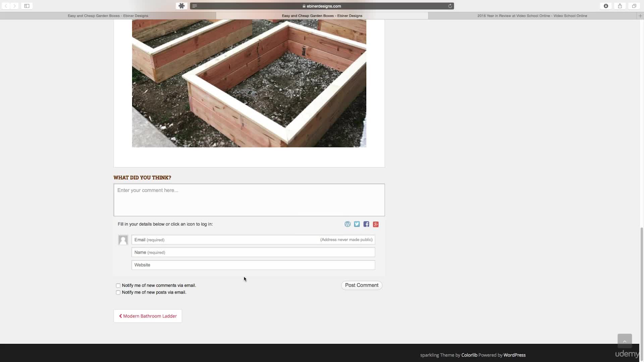The image size is (644, 362).
Task: Reload the page with the refresh icon
Action: point(450,6)
